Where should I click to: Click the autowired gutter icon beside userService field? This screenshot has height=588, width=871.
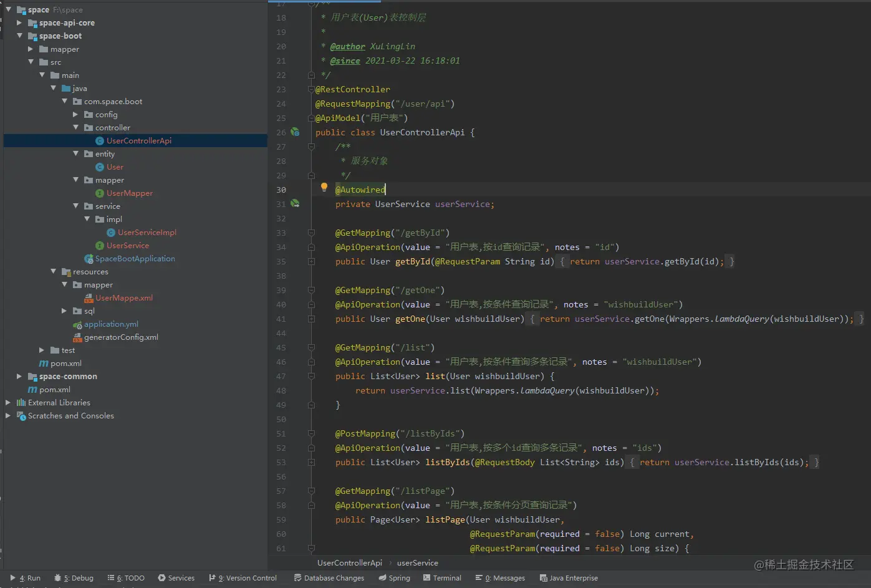pyautogui.click(x=295, y=204)
